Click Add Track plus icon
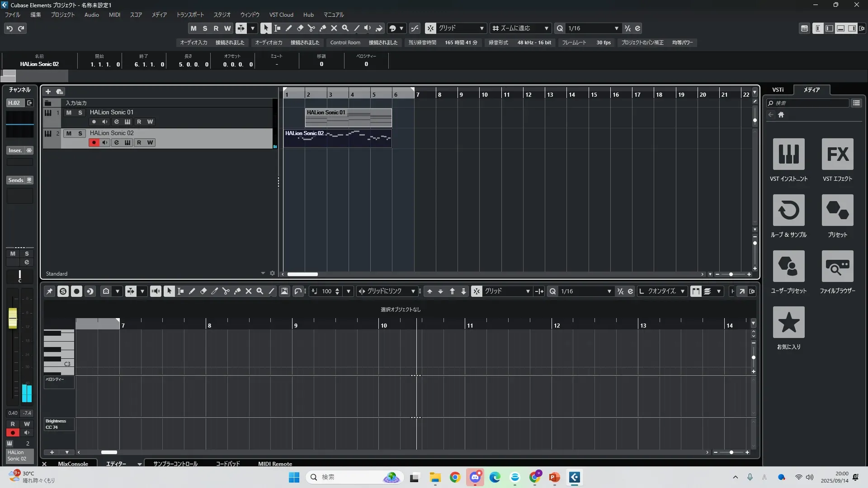The height and width of the screenshot is (488, 868). 48,91
